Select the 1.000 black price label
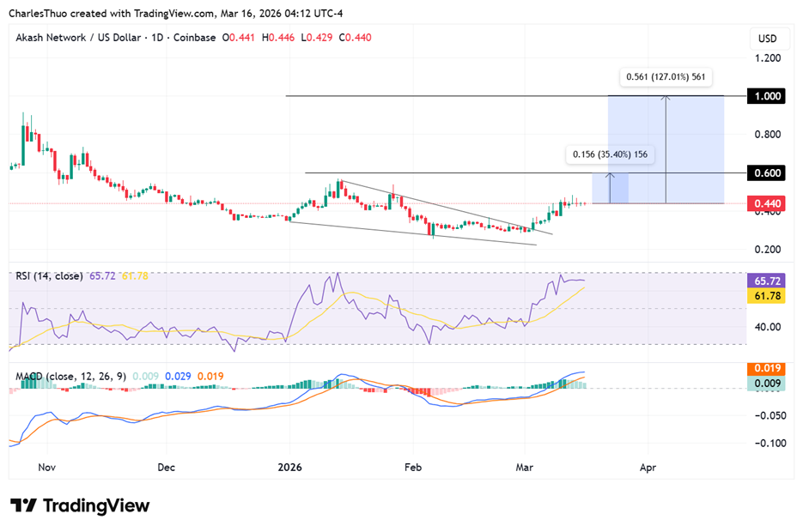The height and width of the screenshot is (532, 803). coord(767,96)
